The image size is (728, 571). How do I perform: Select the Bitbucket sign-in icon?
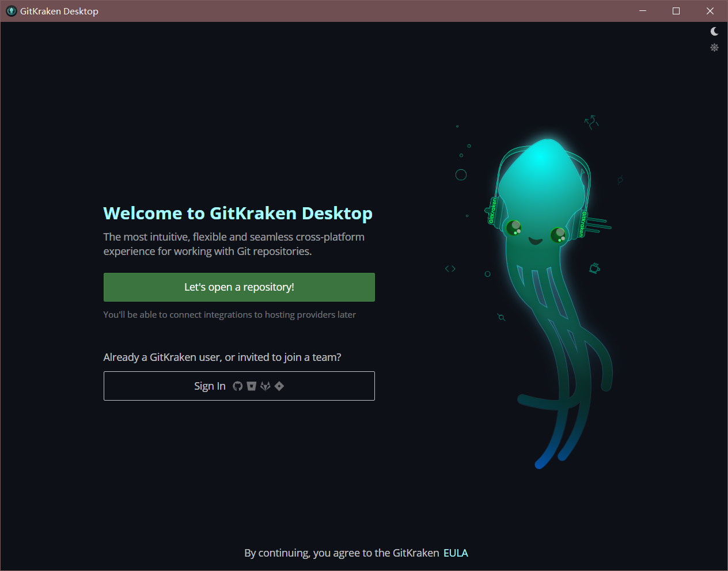(251, 386)
